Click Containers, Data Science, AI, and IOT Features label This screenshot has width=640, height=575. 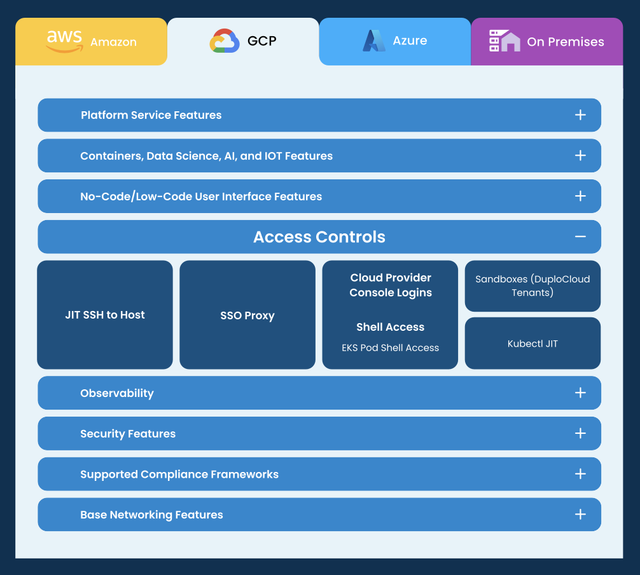point(206,156)
